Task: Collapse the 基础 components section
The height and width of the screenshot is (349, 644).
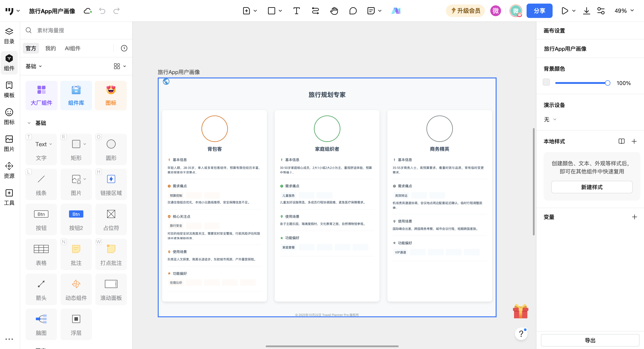Action: 29,123
